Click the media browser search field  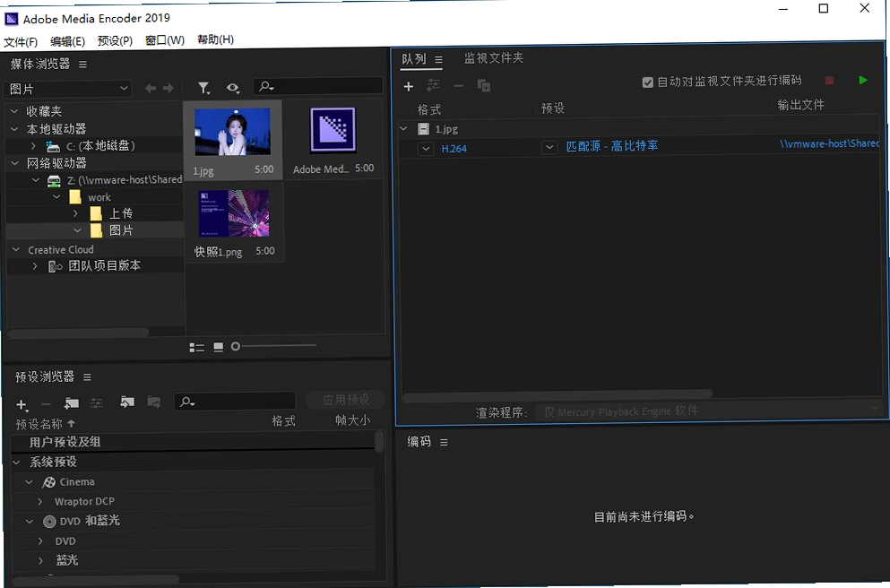tap(318, 86)
